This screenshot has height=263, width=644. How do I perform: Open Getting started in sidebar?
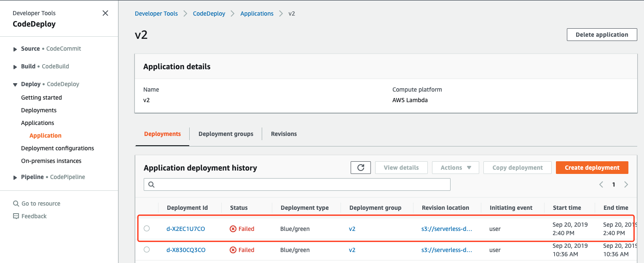pyautogui.click(x=41, y=98)
